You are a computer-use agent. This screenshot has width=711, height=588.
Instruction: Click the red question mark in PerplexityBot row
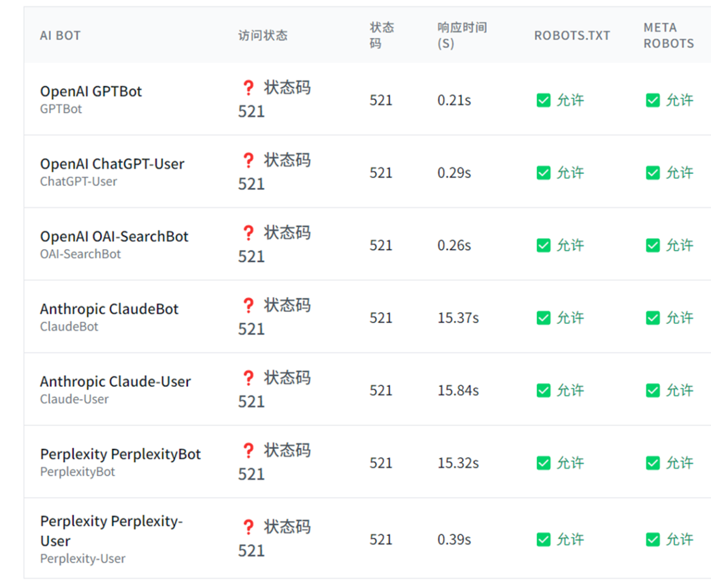click(x=248, y=450)
